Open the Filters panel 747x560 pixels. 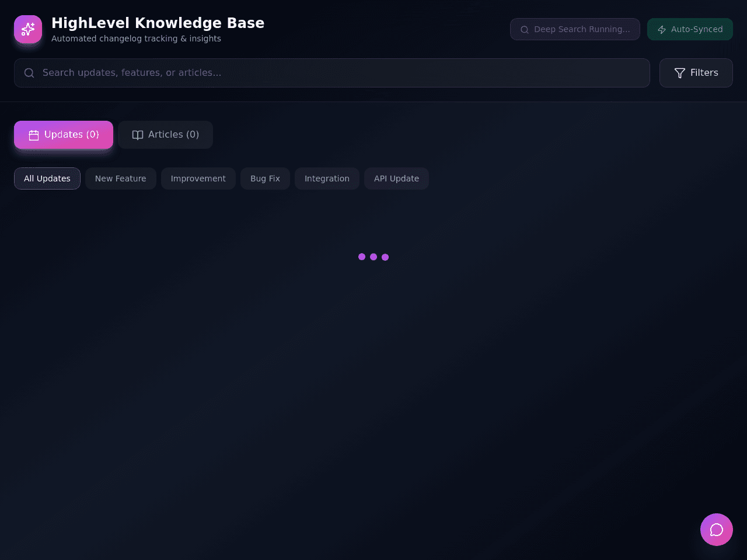[x=696, y=73]
